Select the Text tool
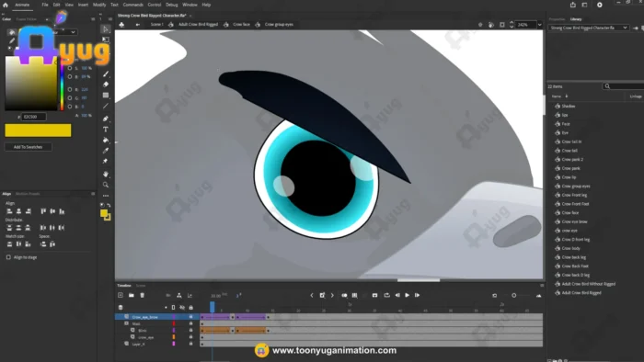The width and height of the screenshot is (644, 362). (x=106, y=130)
